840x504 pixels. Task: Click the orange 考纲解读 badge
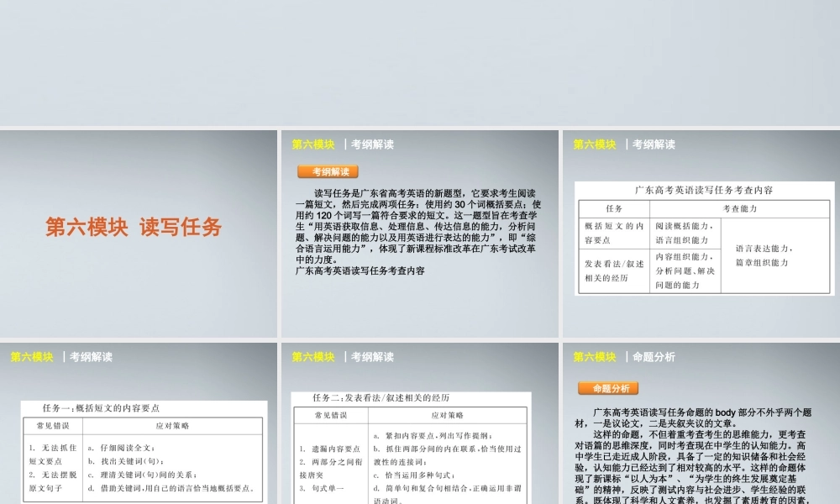click(x=328, y=171)
